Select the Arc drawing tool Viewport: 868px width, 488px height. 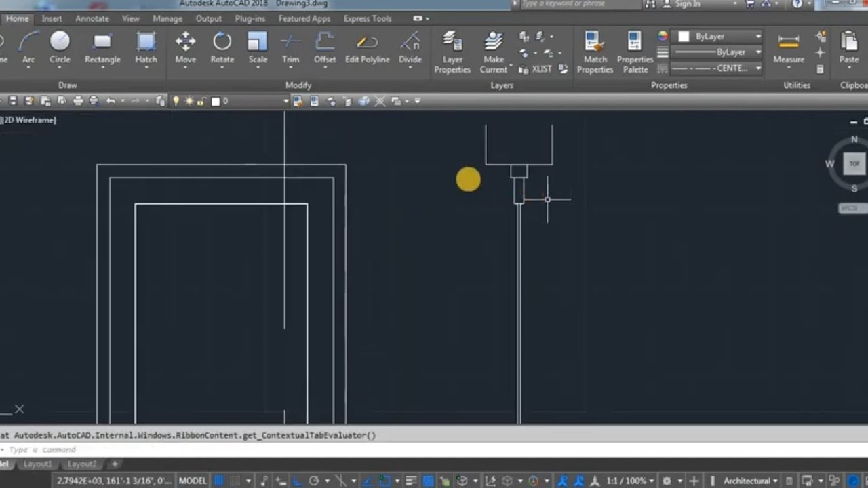(28, 48)
